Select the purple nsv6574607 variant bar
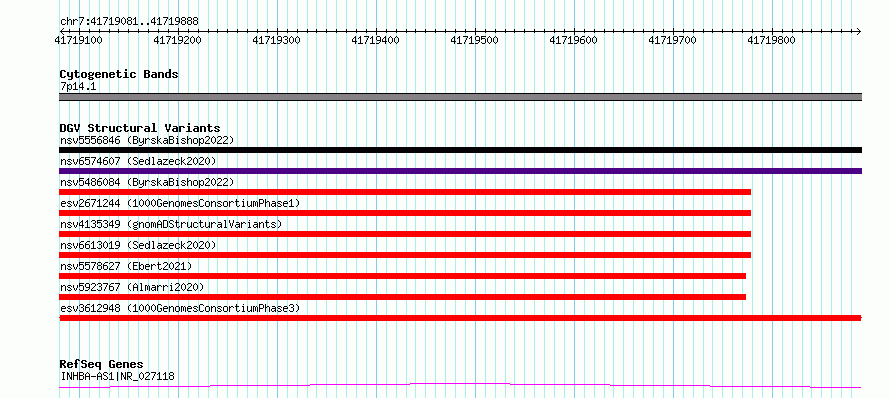This screenshot has height=398, width=890. click(460, 171)
